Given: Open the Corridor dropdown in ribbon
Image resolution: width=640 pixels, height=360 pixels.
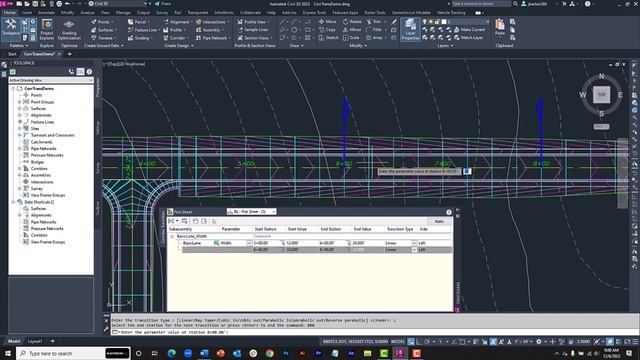Looking at the screenshot, I should coord(176,38).
